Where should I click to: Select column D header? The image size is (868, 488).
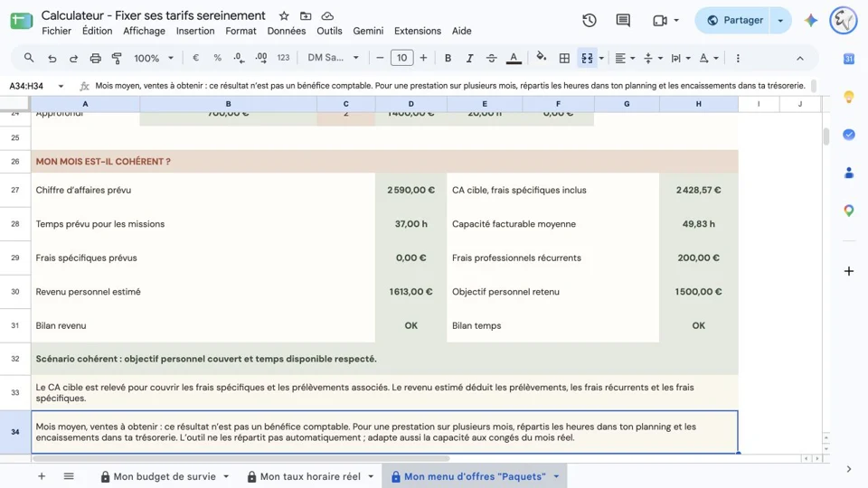tap(410, 104)
